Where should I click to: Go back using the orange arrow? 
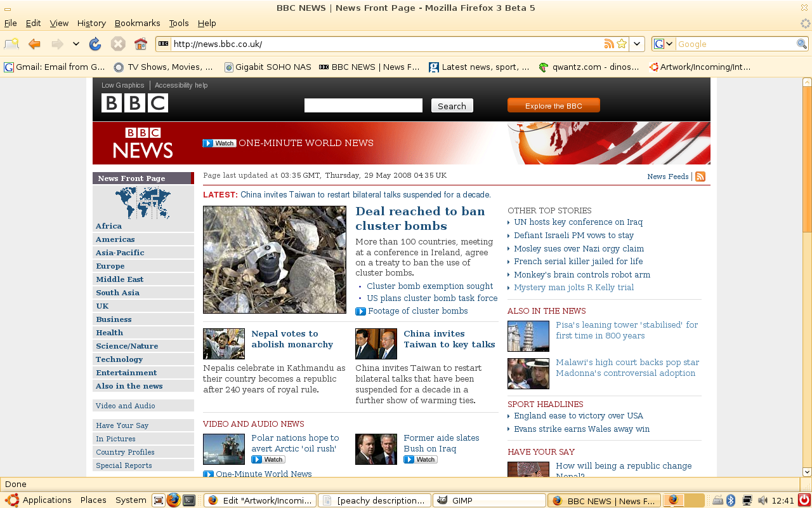click(x=35, y=44)
